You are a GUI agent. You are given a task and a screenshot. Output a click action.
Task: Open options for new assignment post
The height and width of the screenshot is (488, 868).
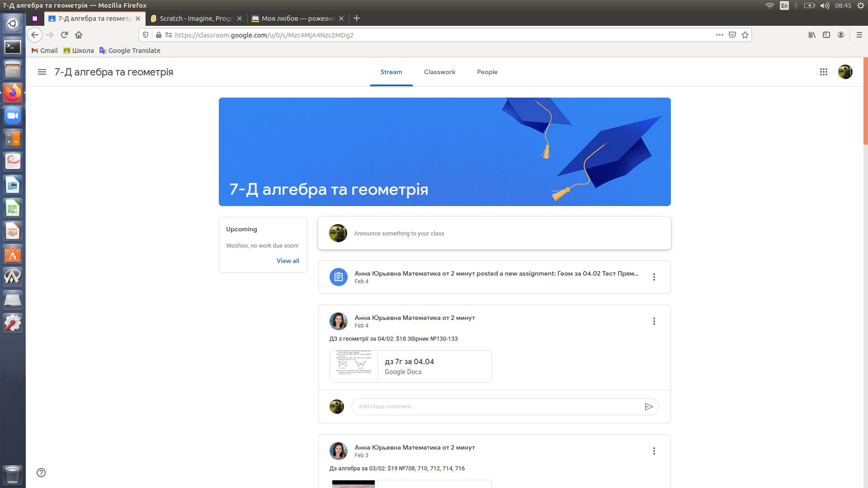[x=654, y=277]
